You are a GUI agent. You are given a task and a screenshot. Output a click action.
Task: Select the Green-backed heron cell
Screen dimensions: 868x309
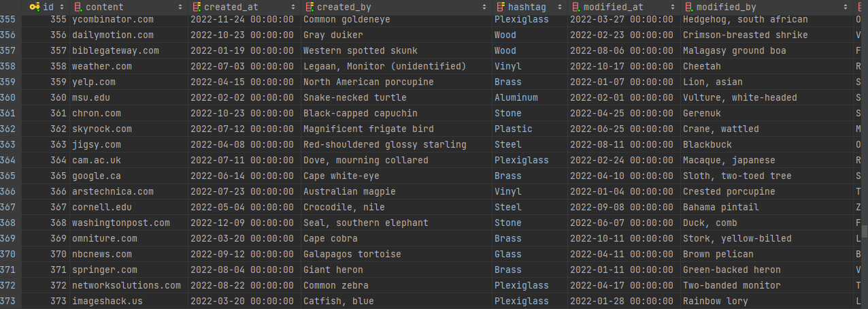pos(767,270)
